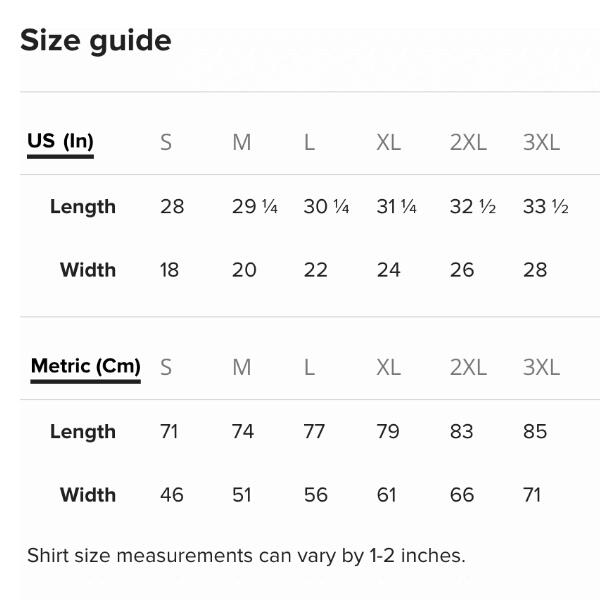Viewport: 600px width, 600px height.
Task: Click the 29 ¼ length value
Action: (254, 207)
